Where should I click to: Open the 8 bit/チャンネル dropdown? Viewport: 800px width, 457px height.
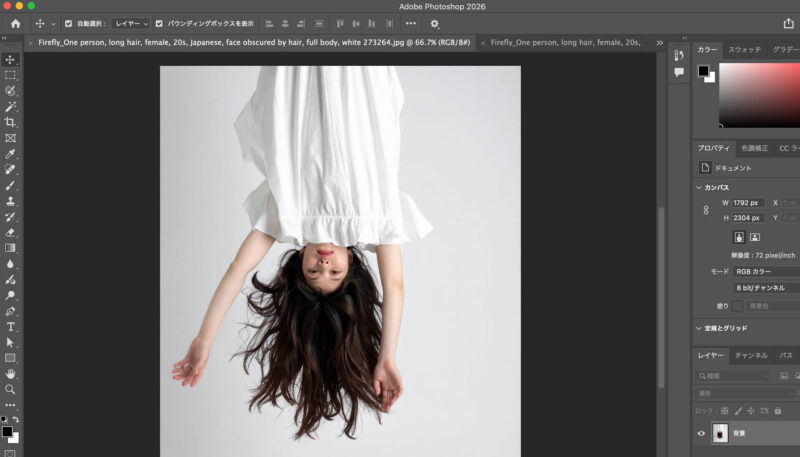pyautogui.click(x=766, y=288)
